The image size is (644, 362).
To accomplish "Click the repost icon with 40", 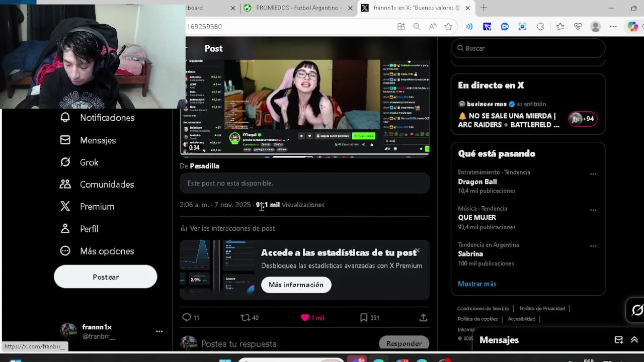I will tap(245, 317).
